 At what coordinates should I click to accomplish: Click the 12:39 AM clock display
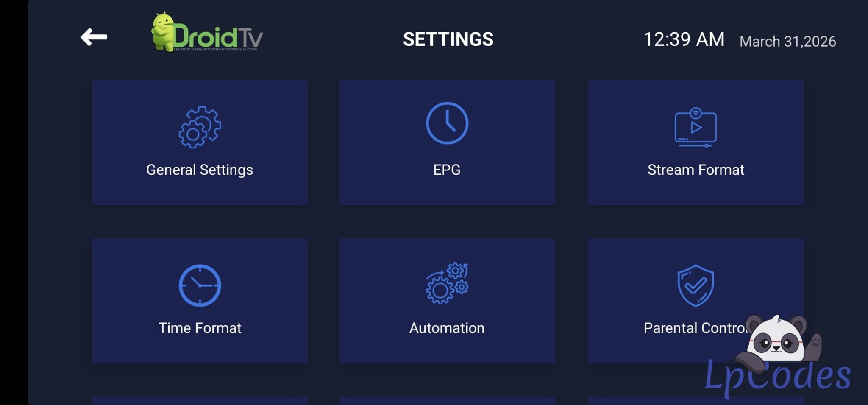tap(684, 39)
